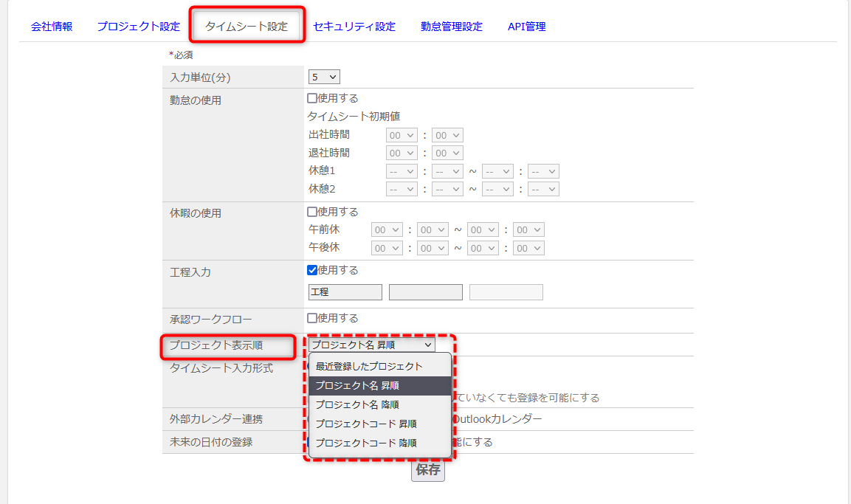
Task: Click プロジェクト表示順 dropdown box
Action: [372, 345]
